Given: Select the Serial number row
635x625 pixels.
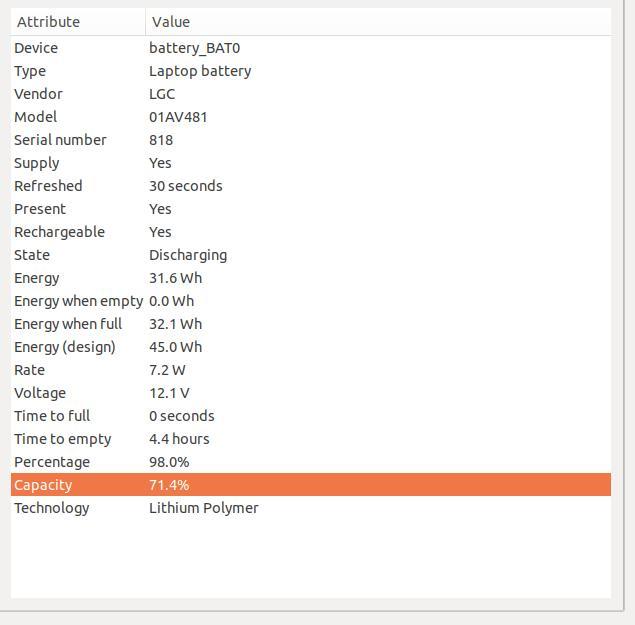Looking at the screenshot, I should pyautogui.click(x=311, y=140).
